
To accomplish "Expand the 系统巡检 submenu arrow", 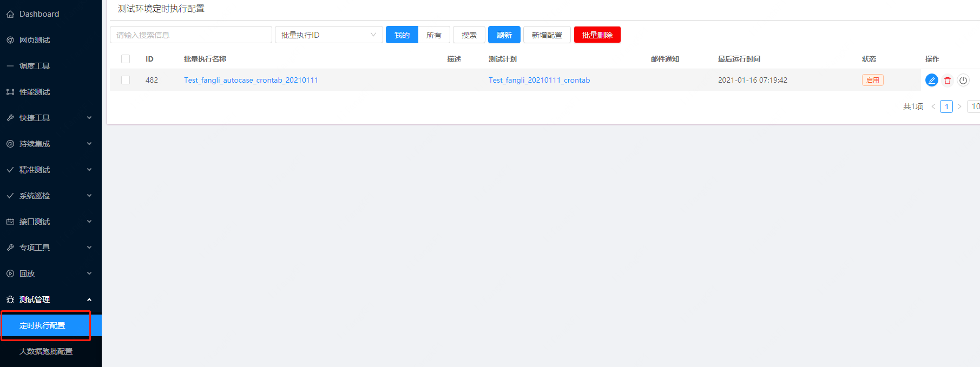I will (x=89, y=196).
